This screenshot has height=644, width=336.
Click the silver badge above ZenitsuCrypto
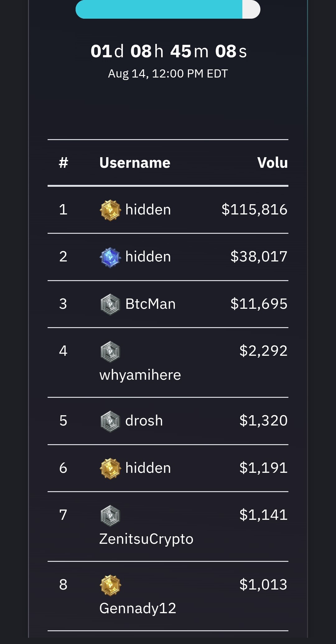110,516
